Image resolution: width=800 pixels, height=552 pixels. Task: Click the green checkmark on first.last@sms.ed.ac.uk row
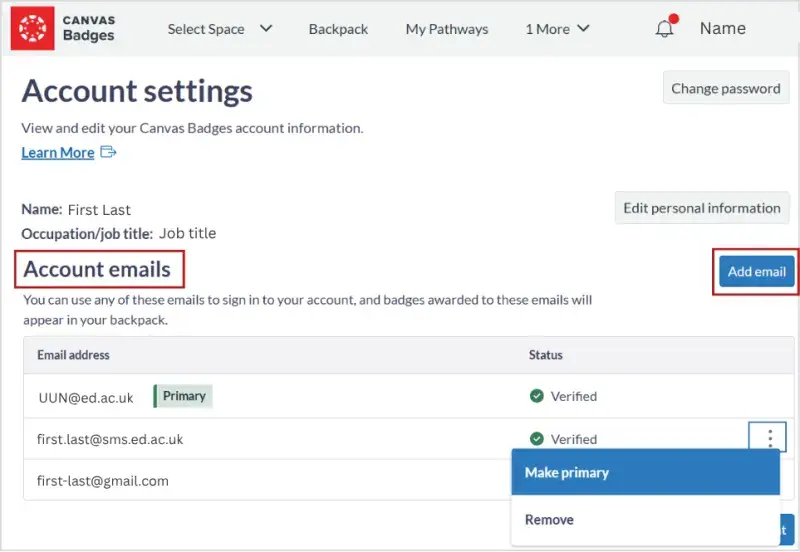tap(537, 439)
